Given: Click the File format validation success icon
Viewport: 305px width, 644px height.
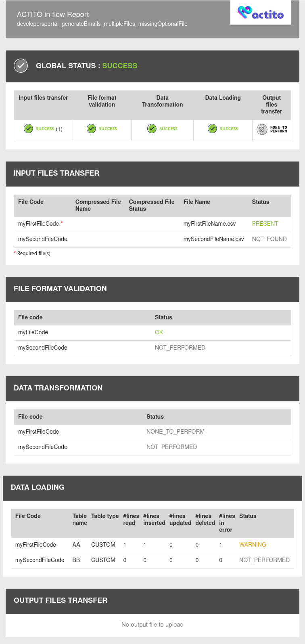Looking at the screenshot, I should coord(92,128).
